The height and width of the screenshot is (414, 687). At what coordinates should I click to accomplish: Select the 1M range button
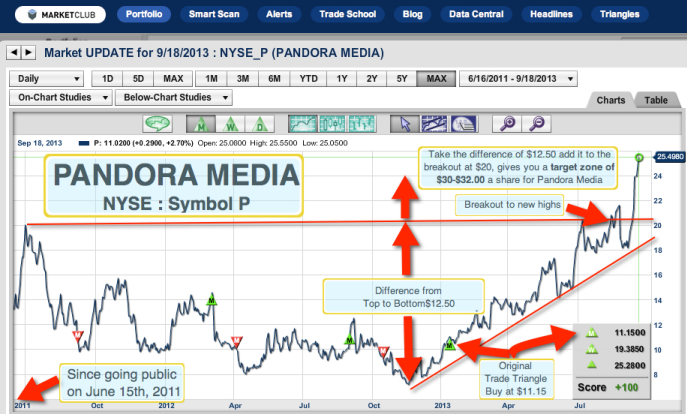(x=212, y=79)
